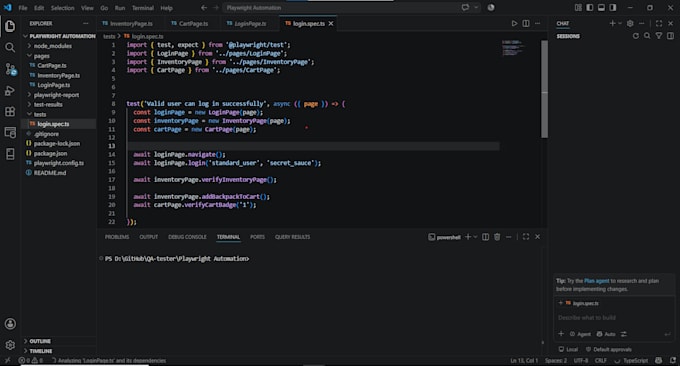Open the File menu
Screen dimensions: 680x366
23,8
